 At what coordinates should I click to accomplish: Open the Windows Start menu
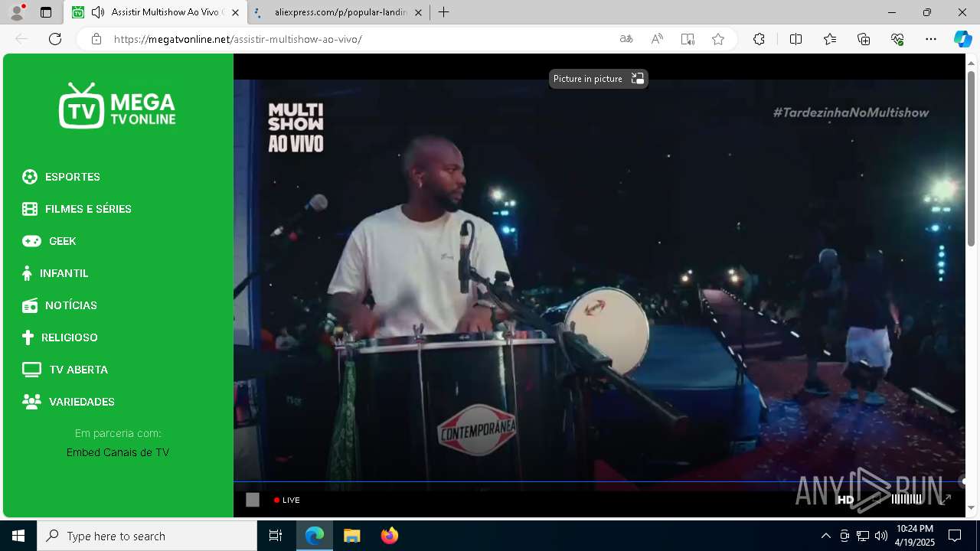(18, 536)
